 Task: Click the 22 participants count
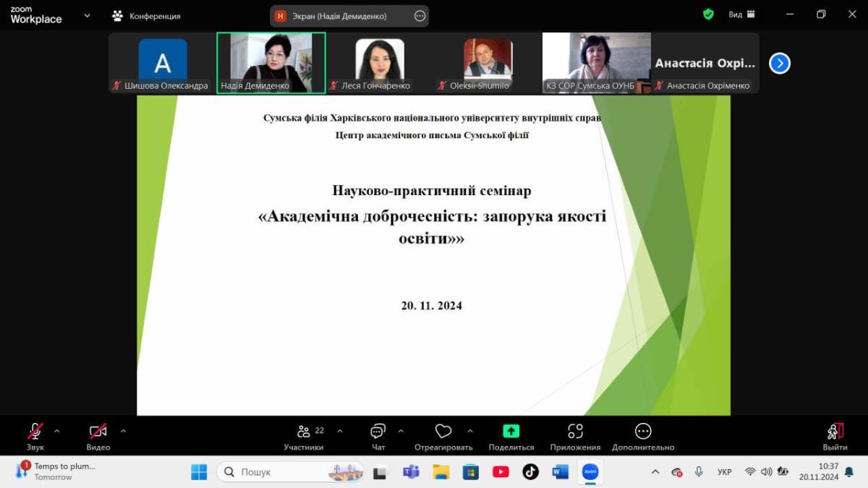(319, 430)
